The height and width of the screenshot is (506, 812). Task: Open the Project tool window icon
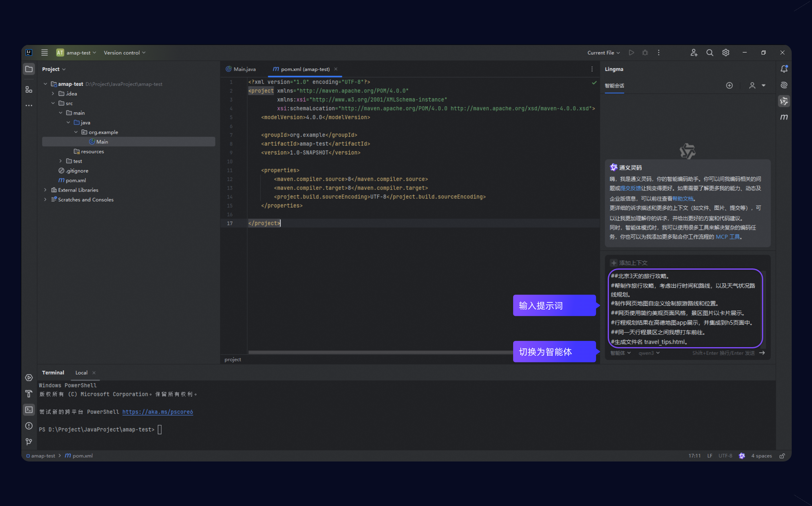click(29, 69)
